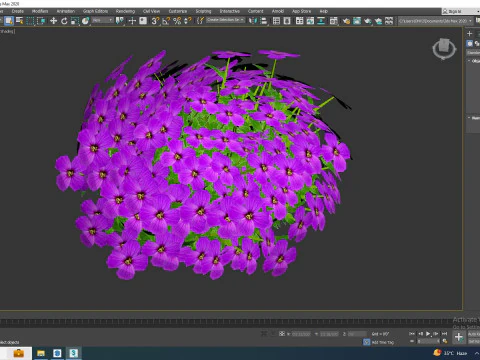Open Material Editor
Screen dimensions: 480x360
point(333,21)
